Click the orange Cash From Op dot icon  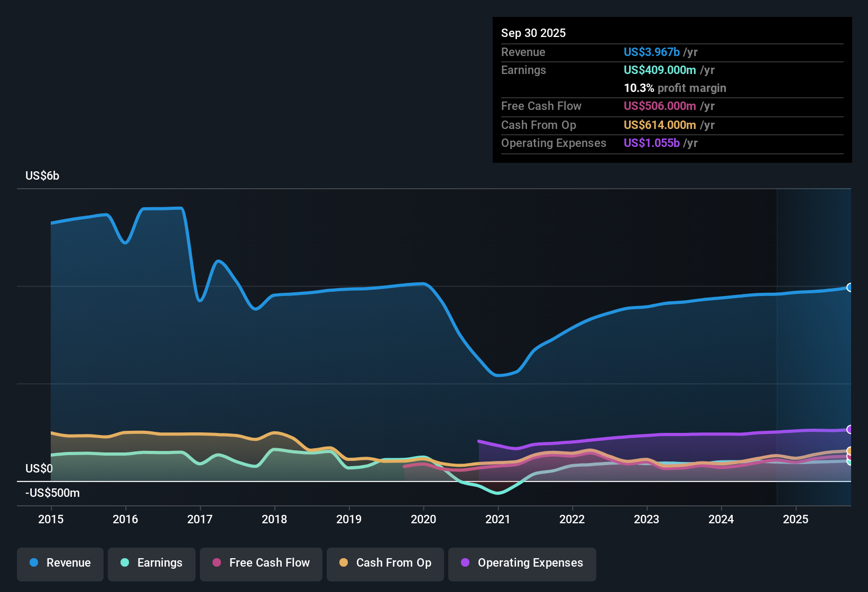pos(344,563)
